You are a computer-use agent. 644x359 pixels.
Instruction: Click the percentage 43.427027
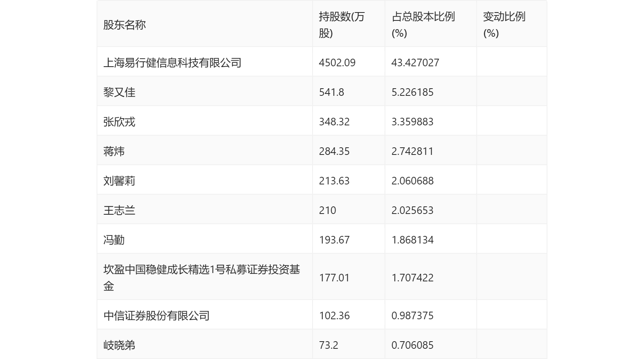tap(415, 62)
